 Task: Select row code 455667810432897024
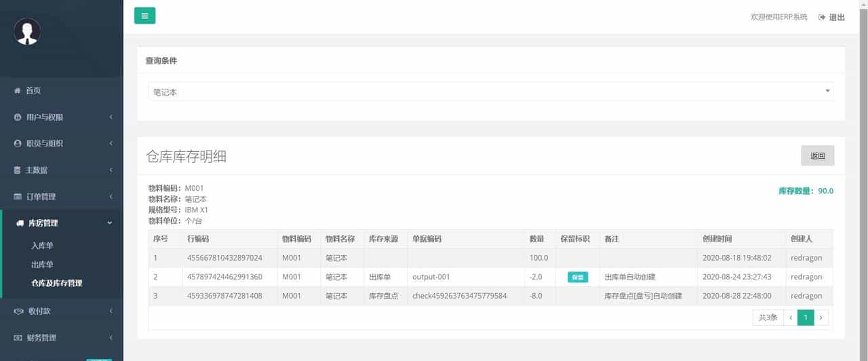[224, 258]
